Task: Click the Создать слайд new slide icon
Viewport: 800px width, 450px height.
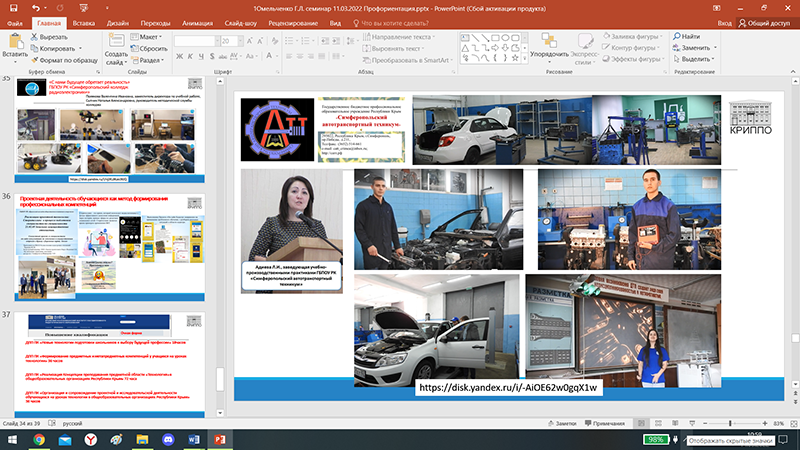Action: click(x=116, y=41)
